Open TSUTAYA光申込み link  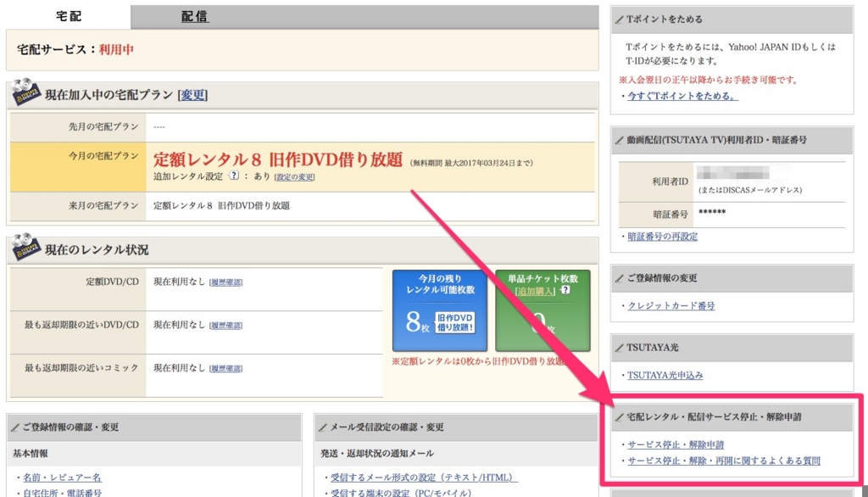tap(665, 376)
